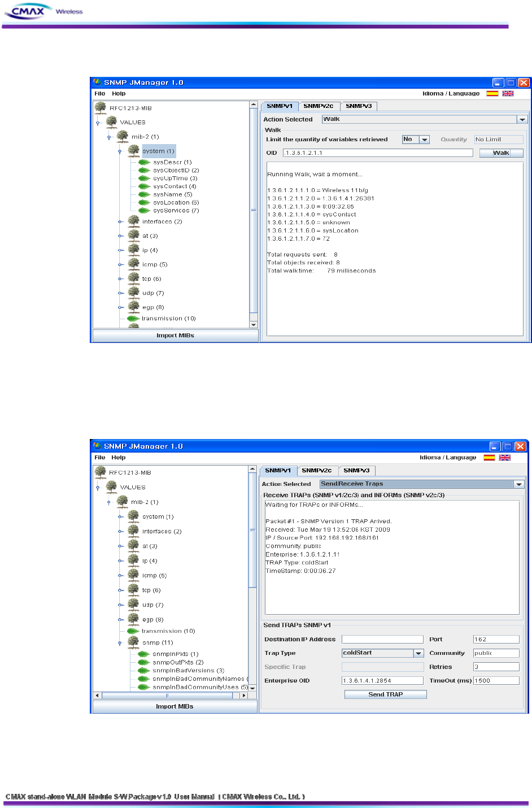532x808 pixels.
Task: Click UK flag icon in upper window
Action: tap(508, 94)
